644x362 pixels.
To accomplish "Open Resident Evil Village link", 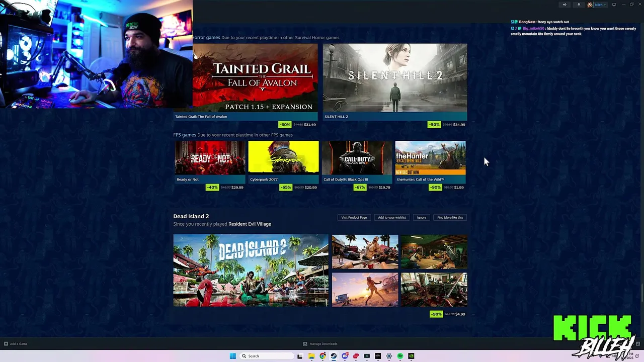I will pos(250,224).
